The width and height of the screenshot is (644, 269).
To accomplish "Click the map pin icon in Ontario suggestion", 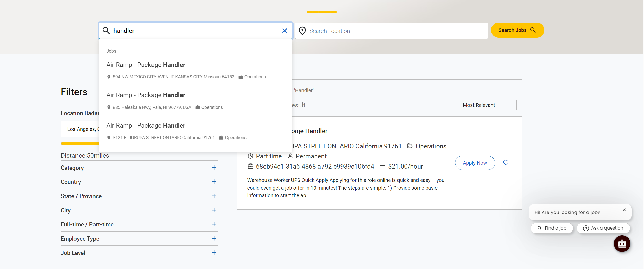I will 109,138.
